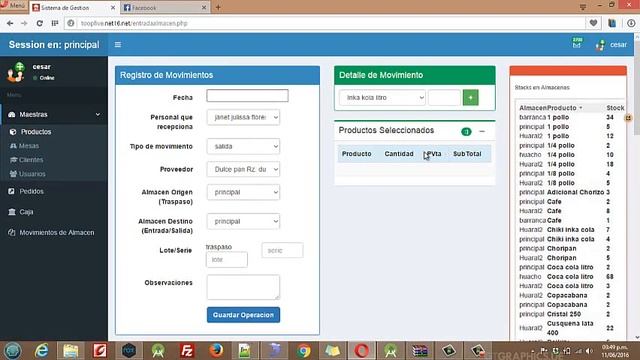Screen dimensions: 640x360
Task: Click the Opera Menu button
Action: click(13, 6)
